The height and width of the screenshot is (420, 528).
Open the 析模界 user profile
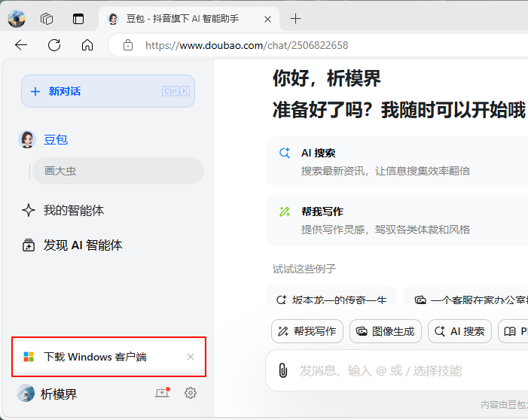tap(59, 394)
